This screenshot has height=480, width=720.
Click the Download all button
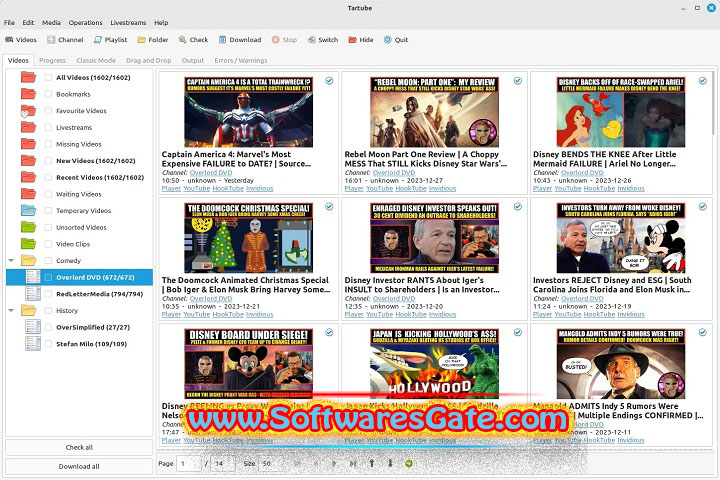pyautogui.click(x=79, y=466)
